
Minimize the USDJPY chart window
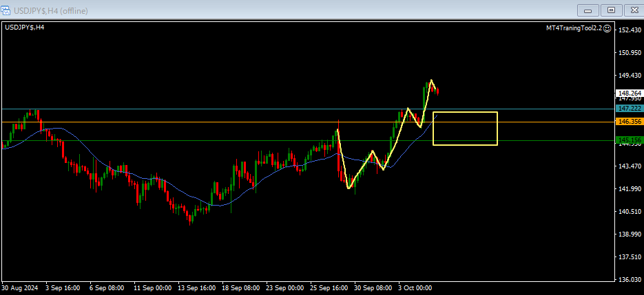click(x=589, y=10)
